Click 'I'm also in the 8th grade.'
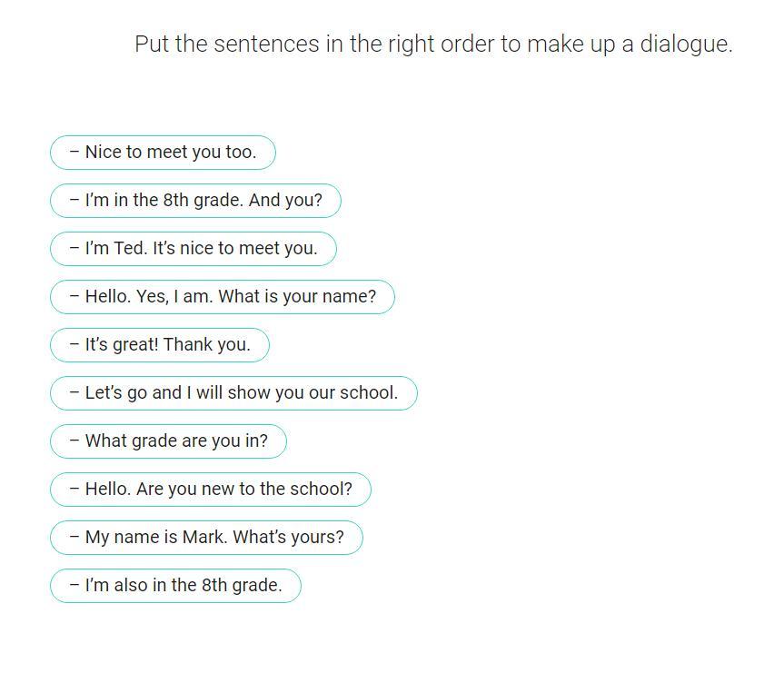784x673 pixels. (x=175, y=586)
